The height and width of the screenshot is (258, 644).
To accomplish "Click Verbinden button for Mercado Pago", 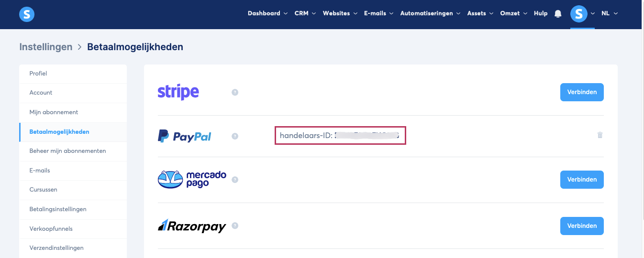I will pyautogui.click(x=582, y=180).
